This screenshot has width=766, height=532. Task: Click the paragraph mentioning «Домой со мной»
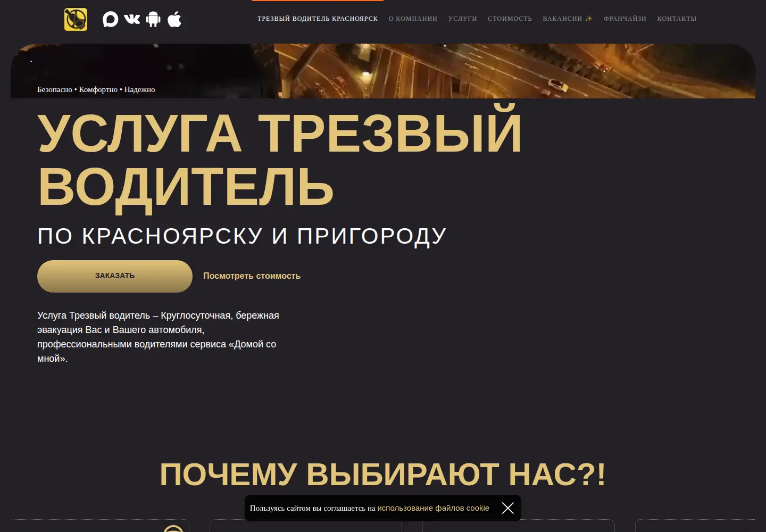(x=159, y=337)
